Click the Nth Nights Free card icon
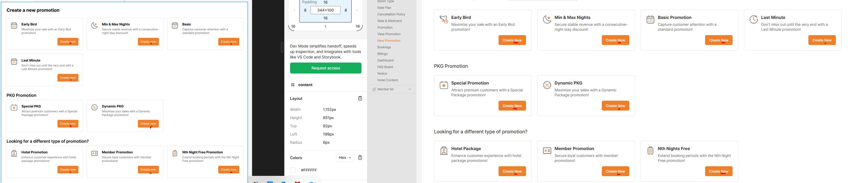868x183 pixels. [650, 151]
